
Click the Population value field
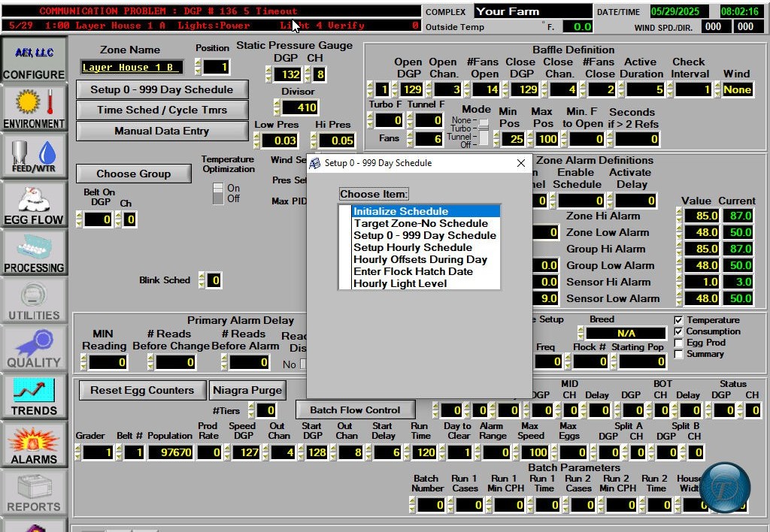170,452
